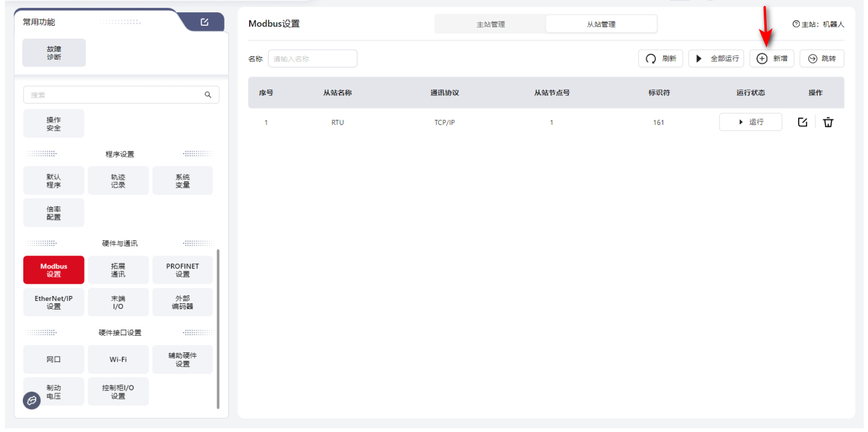Open 故障诊断 fault diagnosis

[x=54, y=53]
